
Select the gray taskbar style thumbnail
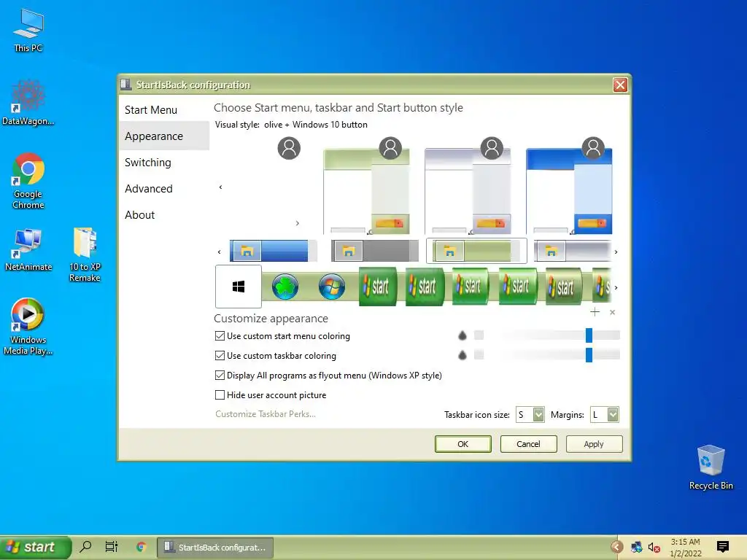374,251
